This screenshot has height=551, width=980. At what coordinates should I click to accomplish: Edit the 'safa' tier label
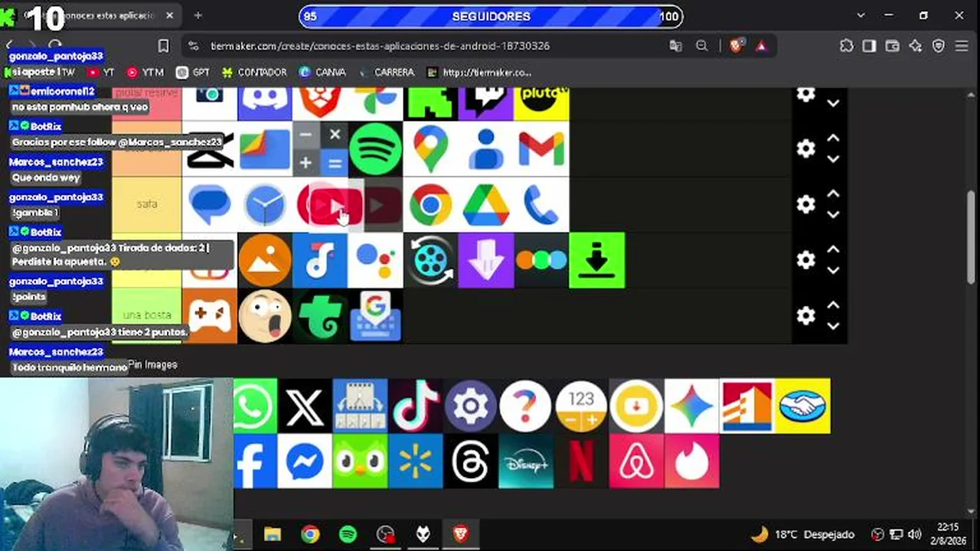[x=147, y=204]
